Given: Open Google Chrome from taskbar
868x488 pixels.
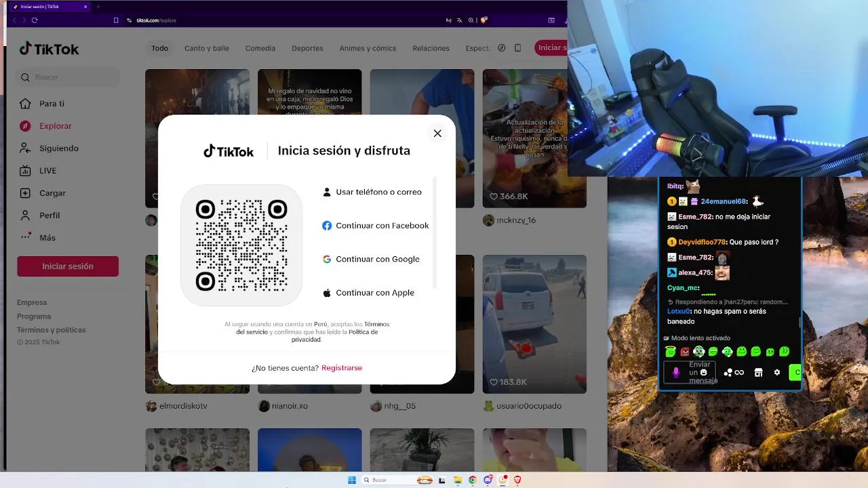Looking at the screenshot, I should pyautogui.click(x=473, y=480).
